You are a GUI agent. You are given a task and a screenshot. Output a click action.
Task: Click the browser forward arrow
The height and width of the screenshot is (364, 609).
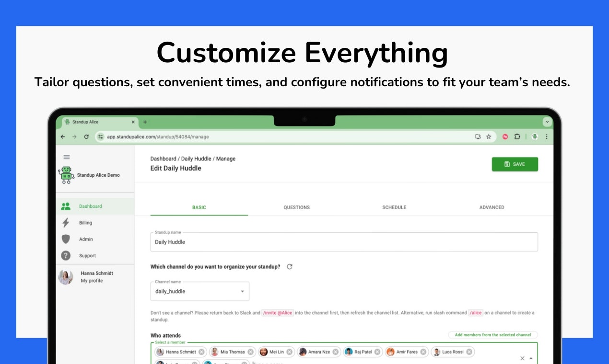click(x=74, y=136)
